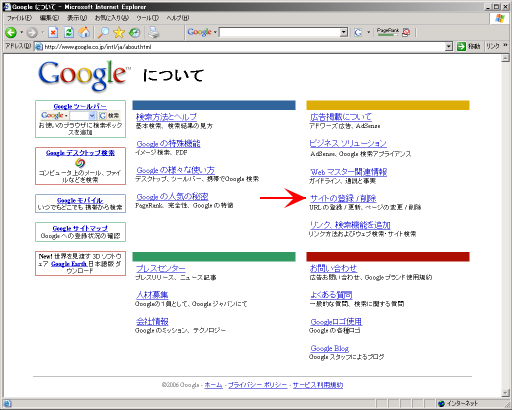Check the PageRank indicator
Viewport: 512px width, 410px height.
point(388,32)
